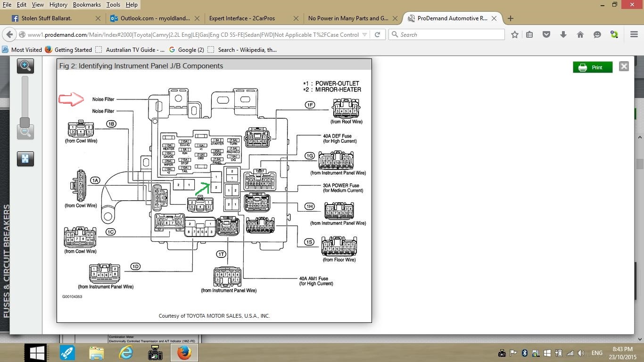Print the wiring diagram

pos(593,67)
